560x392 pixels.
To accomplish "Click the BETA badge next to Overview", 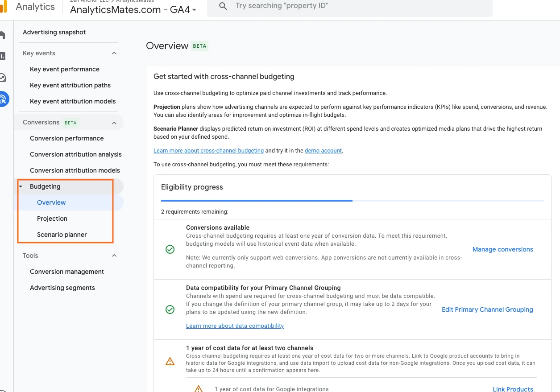I will 199,46.
